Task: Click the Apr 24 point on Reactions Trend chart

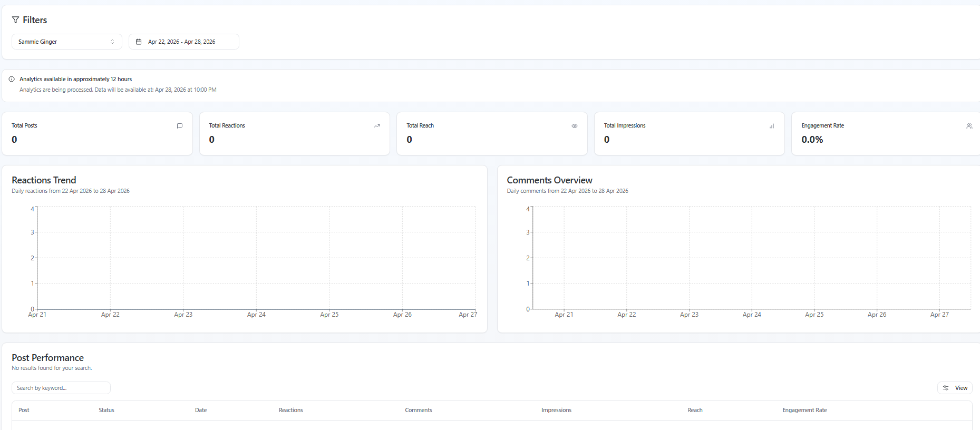Action: coord(256,309)
